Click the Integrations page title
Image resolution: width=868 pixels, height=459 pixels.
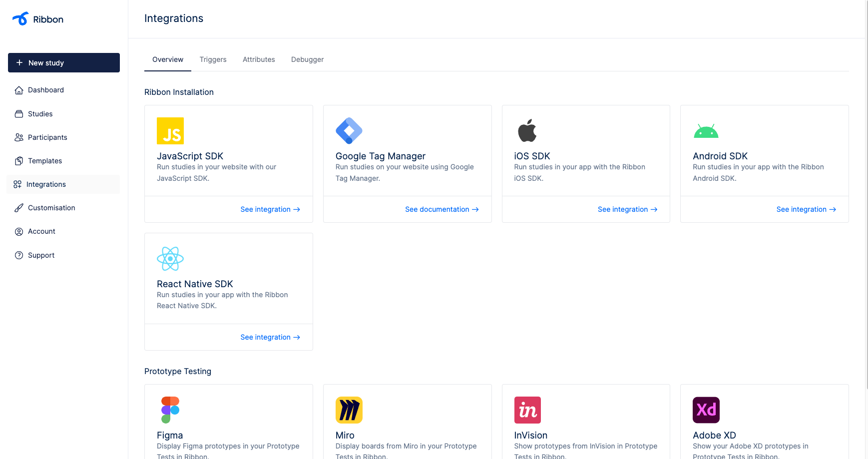coord(174,18)
